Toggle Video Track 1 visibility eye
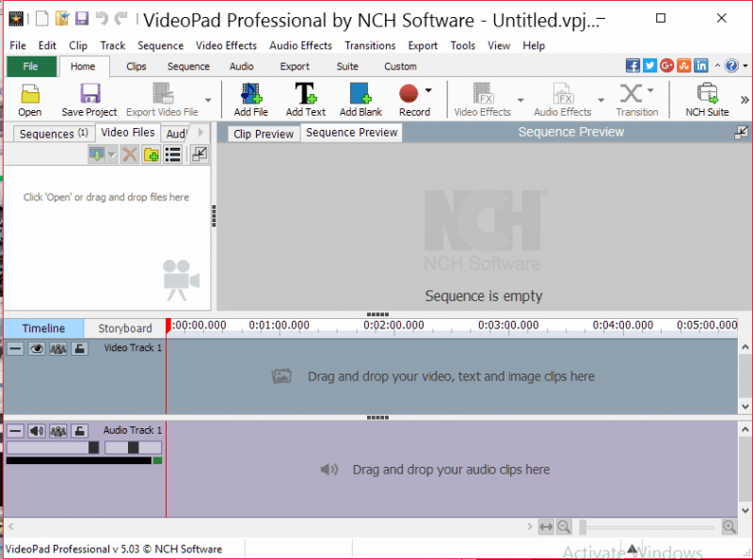 pos(37,348)
